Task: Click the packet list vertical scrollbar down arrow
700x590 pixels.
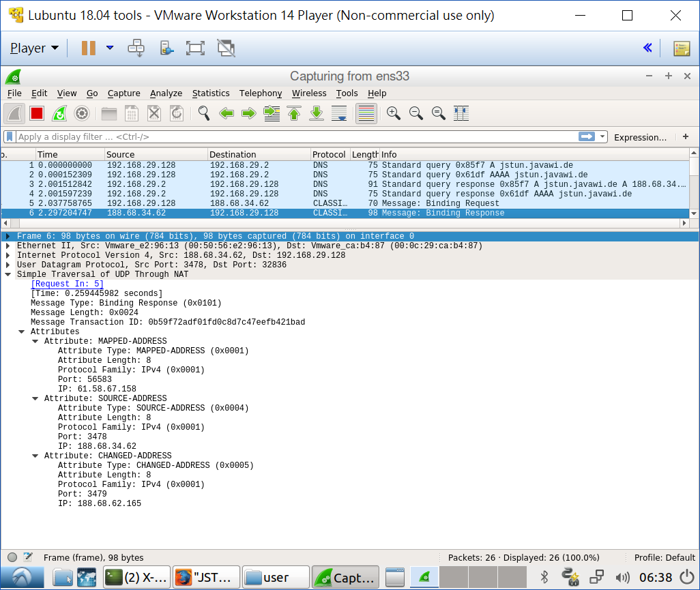Action: tap(694, 213)
